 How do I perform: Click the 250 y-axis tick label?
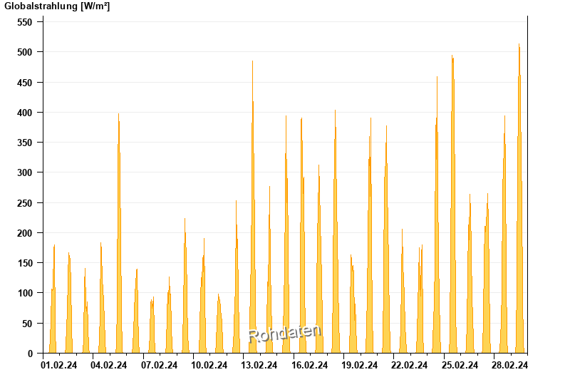[26, 203]
